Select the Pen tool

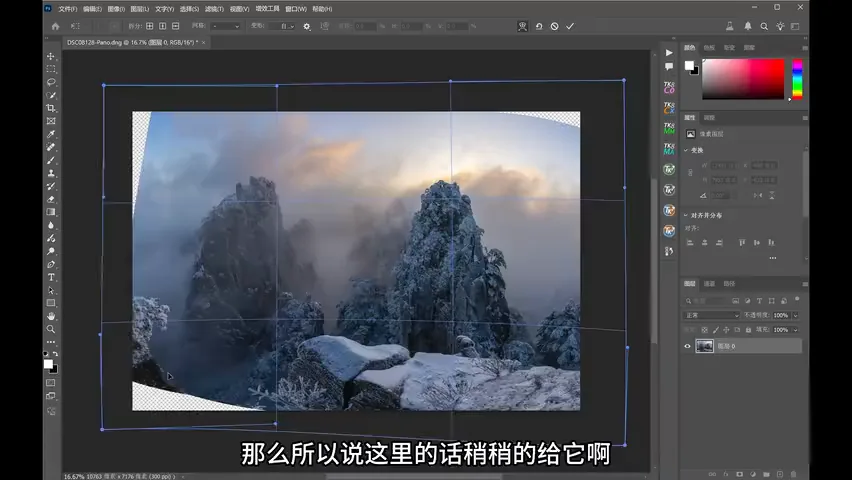coord(51,264)
